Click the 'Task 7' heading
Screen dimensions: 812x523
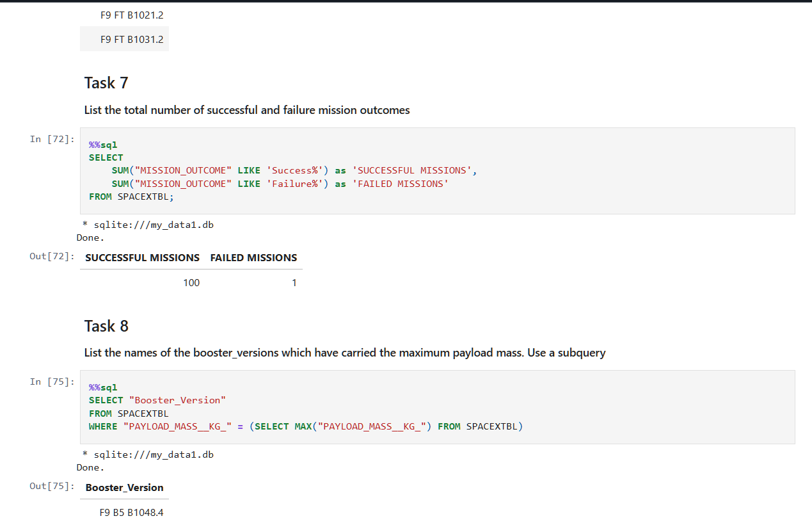106,83
